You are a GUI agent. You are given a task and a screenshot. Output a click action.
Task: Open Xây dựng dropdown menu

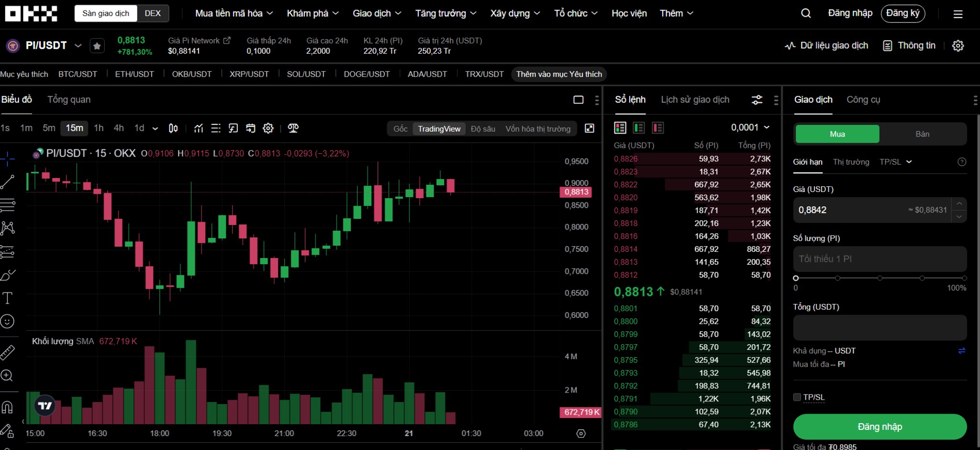(515, 13)
